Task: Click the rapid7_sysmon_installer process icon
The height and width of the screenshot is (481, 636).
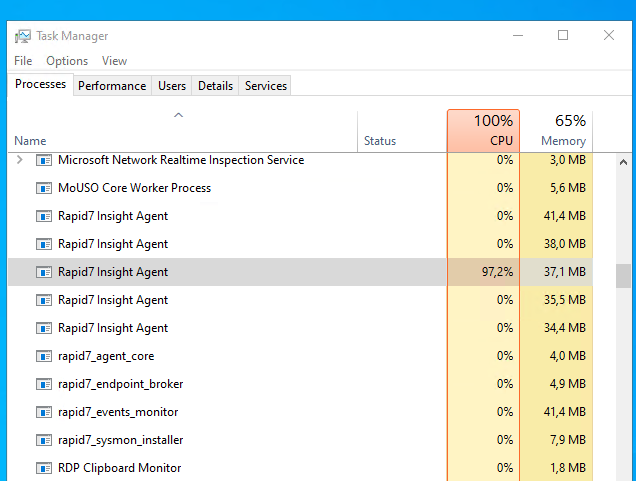Action: pyautogui.click(x=44, y=440)
